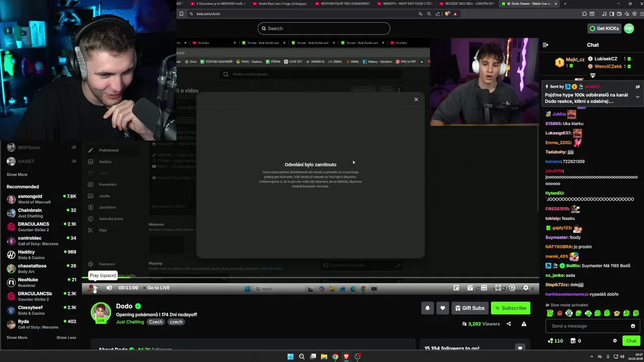Click the Just Chatting category link
This screenshot has height=362, width=644.
(130, 322)
